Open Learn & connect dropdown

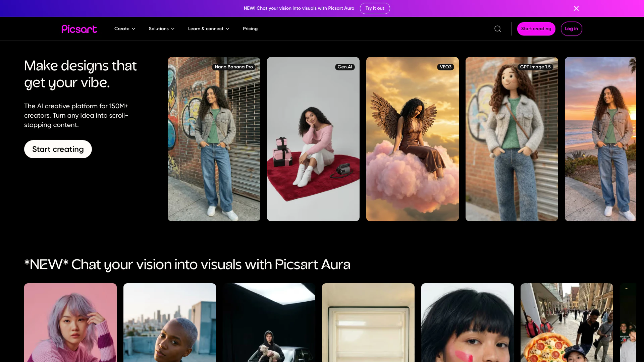(208, 29)
